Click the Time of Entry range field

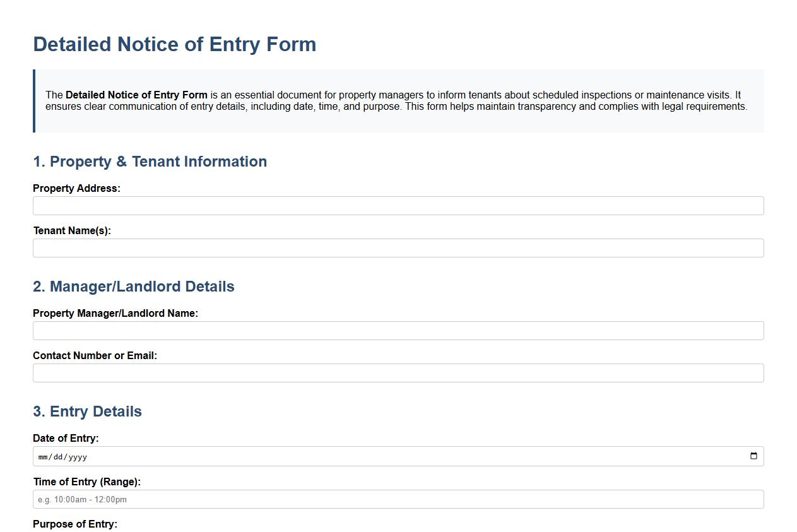[398, 499]
